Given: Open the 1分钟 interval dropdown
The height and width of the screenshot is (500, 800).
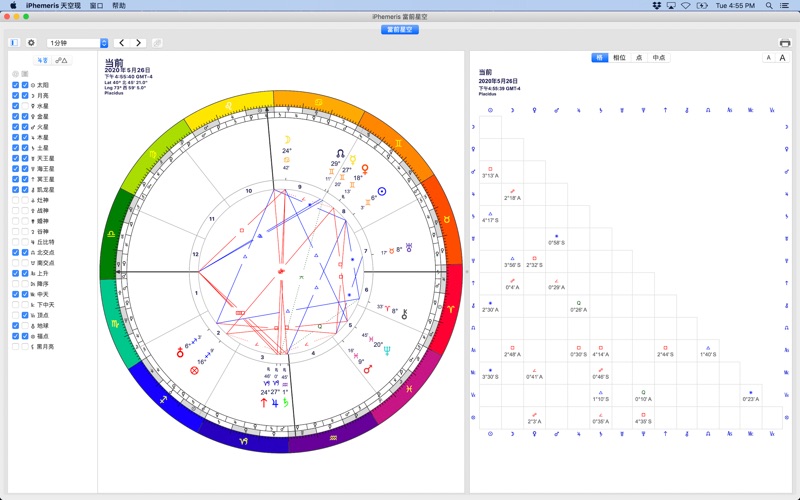Looking at the screenshot, I should point(78,43).
